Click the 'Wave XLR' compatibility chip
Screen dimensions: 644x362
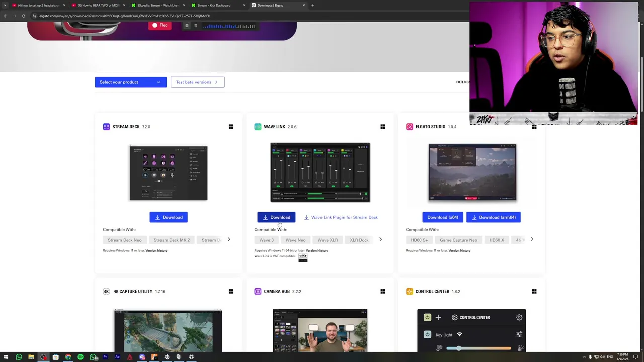pos(328,240)
